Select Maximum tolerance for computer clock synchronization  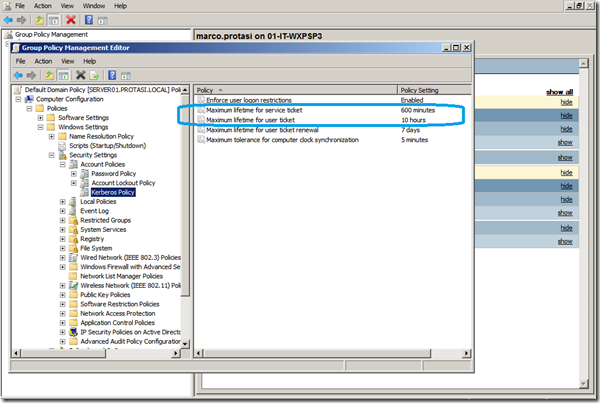(282, 140)
